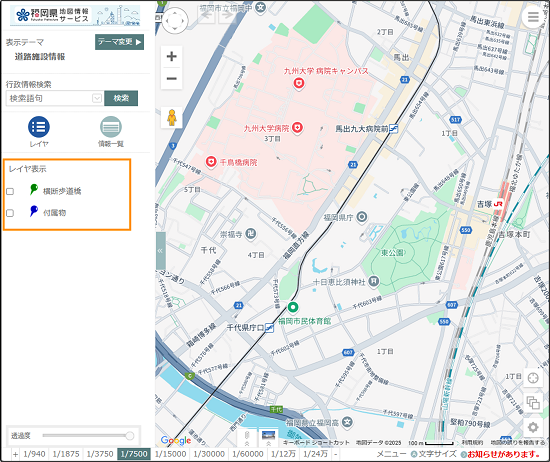
Task: Expand the photo thumbnail panel at map bottom
Action: (268, 438)
